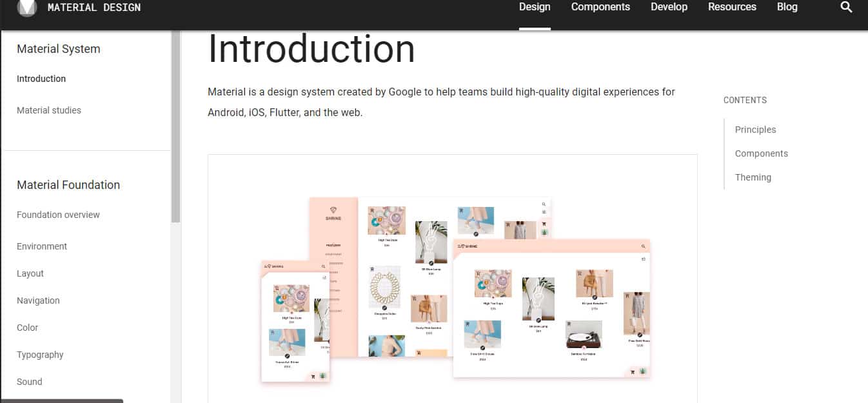
Task: Open the Material studies page
Action: pos(49,110)
